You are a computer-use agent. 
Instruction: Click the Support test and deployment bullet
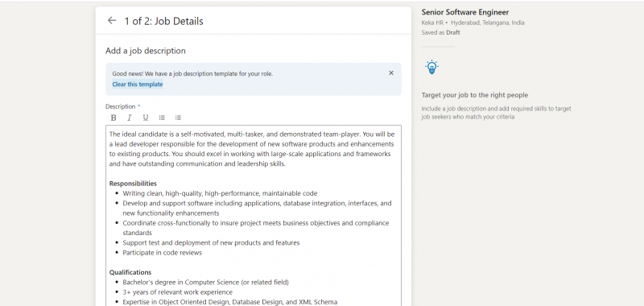pos(211,242)
